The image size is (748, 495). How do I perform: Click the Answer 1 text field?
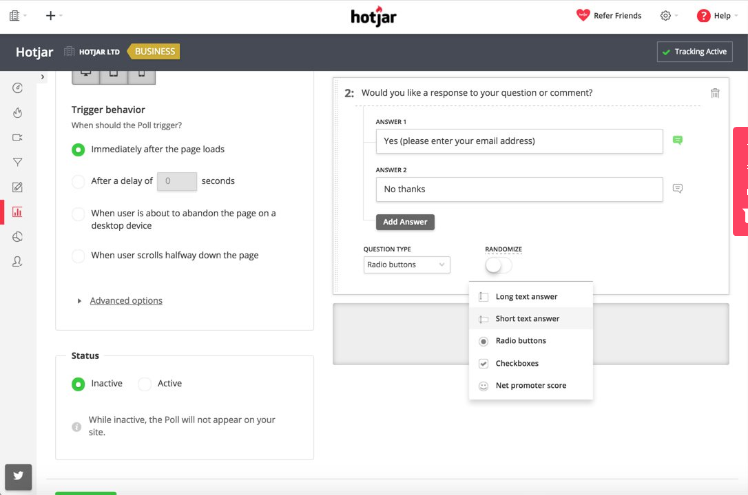(519, 141)
